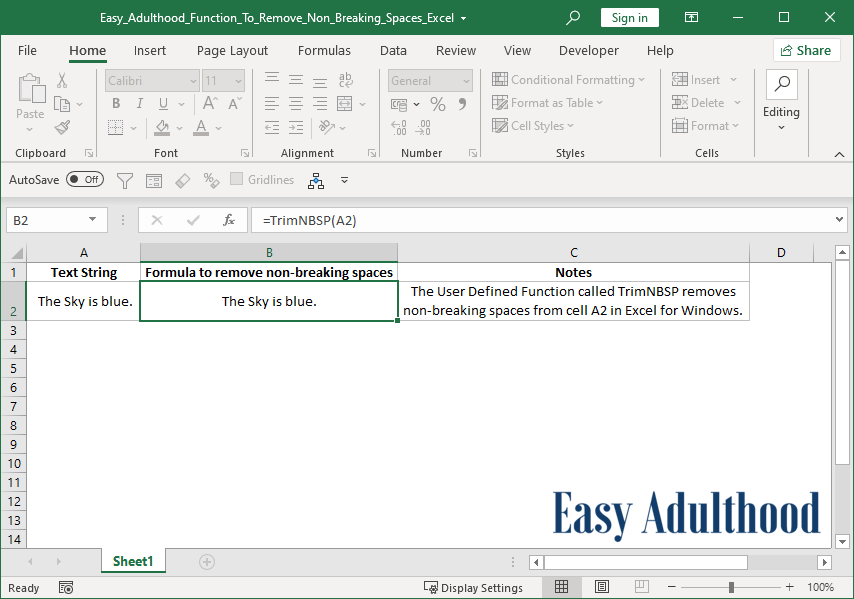This screenshot has height=599, width=854.
Task: Click Decrease Indent icon
Action: (x=272, y=127)
